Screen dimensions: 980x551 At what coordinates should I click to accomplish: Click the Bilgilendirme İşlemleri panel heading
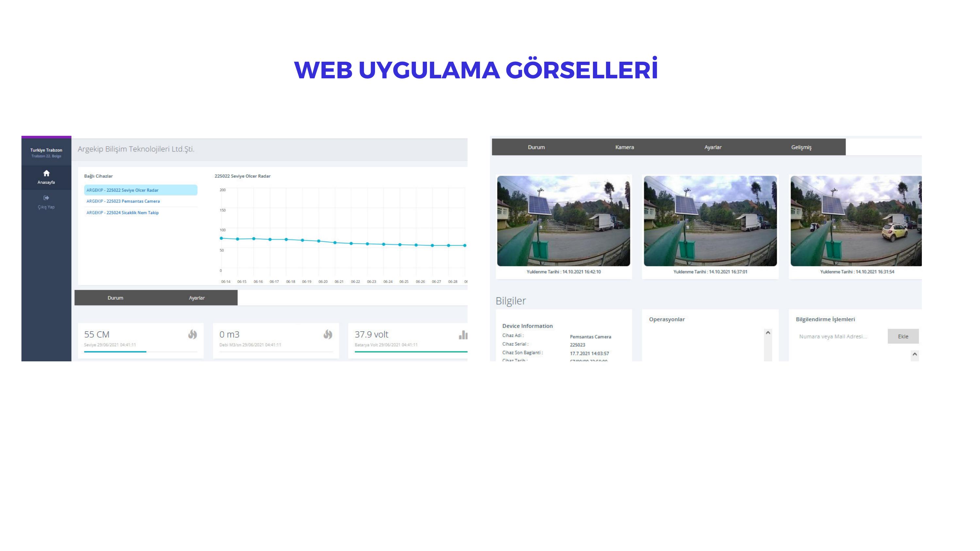(x=825, y=320)
